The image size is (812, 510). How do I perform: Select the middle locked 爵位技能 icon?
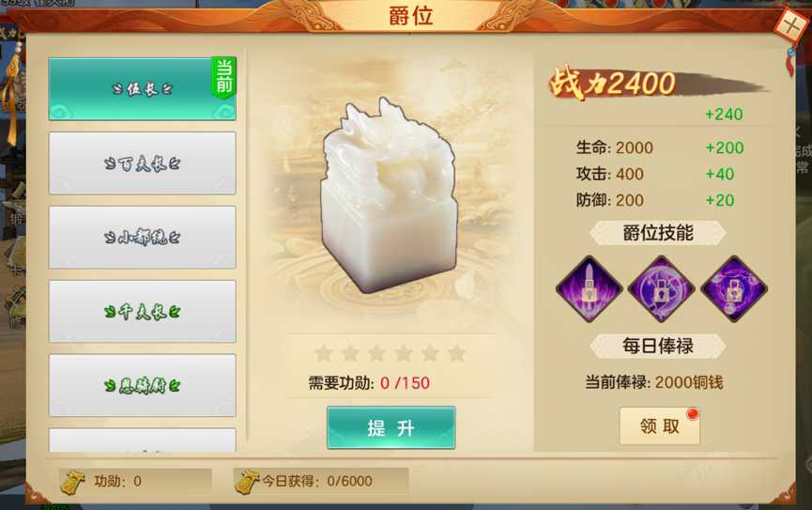click(x=661, y=288)
